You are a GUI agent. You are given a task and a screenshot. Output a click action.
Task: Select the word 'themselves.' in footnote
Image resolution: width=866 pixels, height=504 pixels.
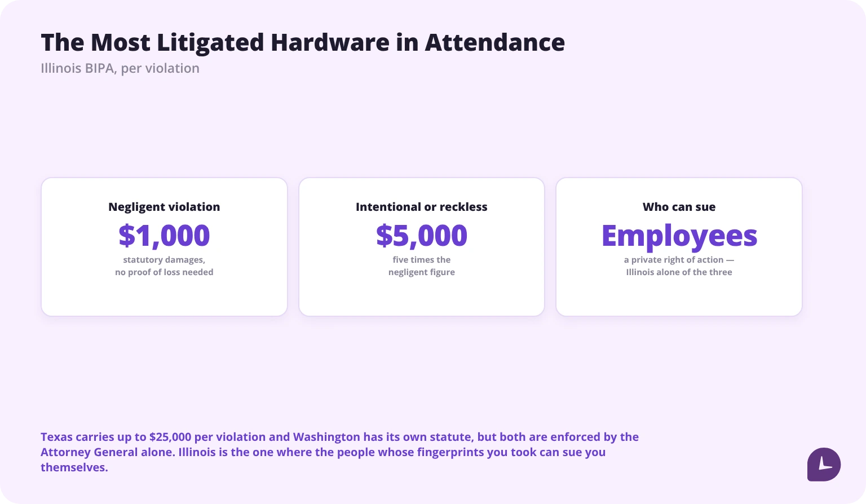[x=74, y=467]
